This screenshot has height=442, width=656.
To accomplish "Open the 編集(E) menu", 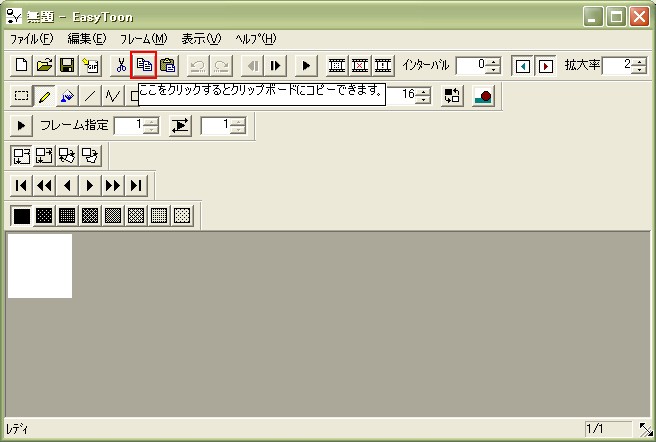I will pos(87,39).
